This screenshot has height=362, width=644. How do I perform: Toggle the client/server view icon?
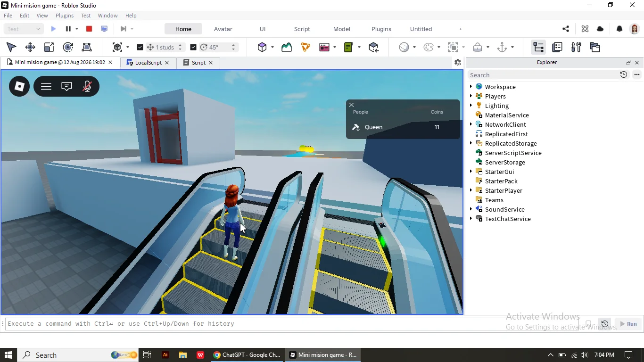(104, 29)
